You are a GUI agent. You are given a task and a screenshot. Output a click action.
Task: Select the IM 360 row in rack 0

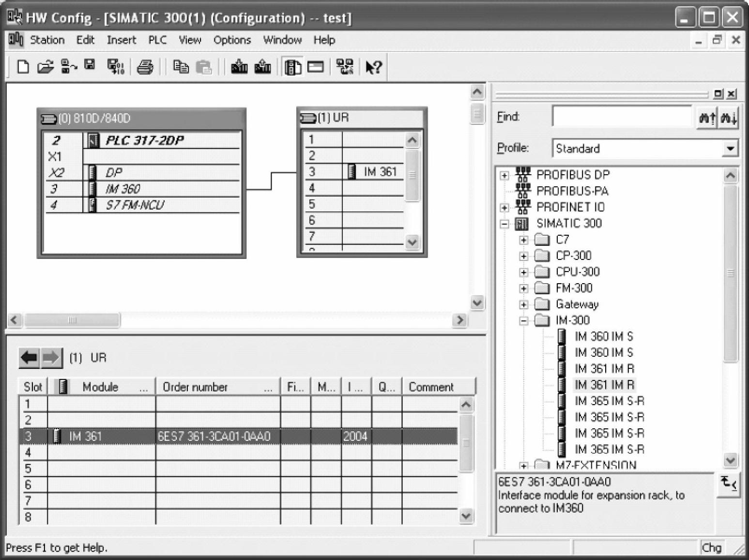coord(143,189)
